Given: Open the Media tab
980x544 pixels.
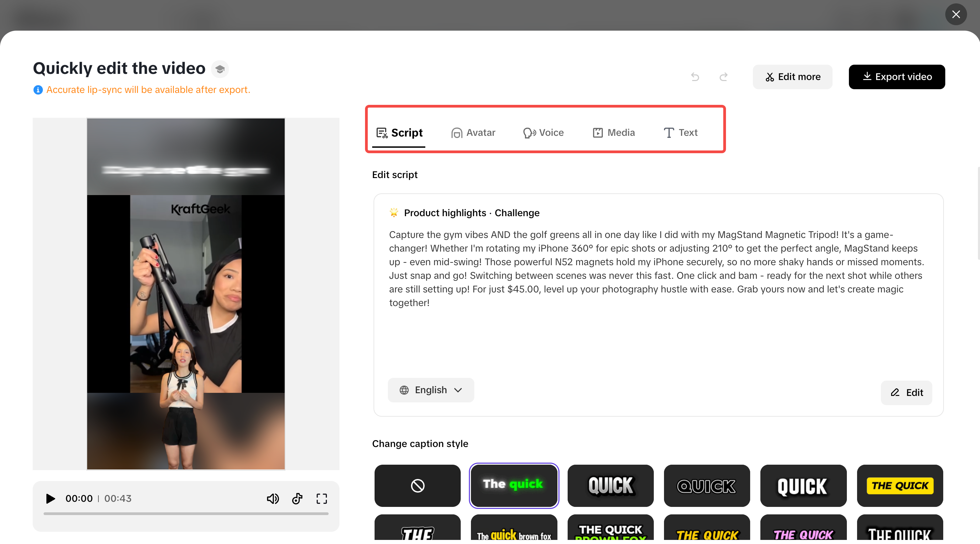Looking at the screenshot, I should [x=614, y=132].
